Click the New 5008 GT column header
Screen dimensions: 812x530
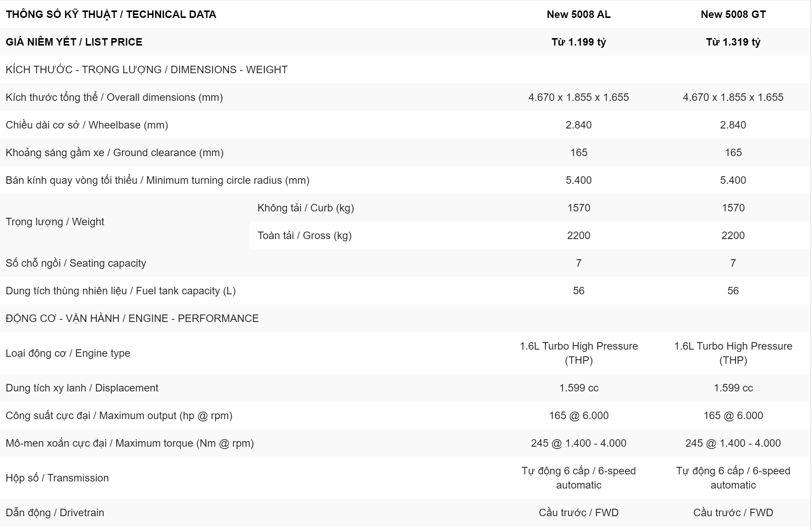[x=733, y=14]
